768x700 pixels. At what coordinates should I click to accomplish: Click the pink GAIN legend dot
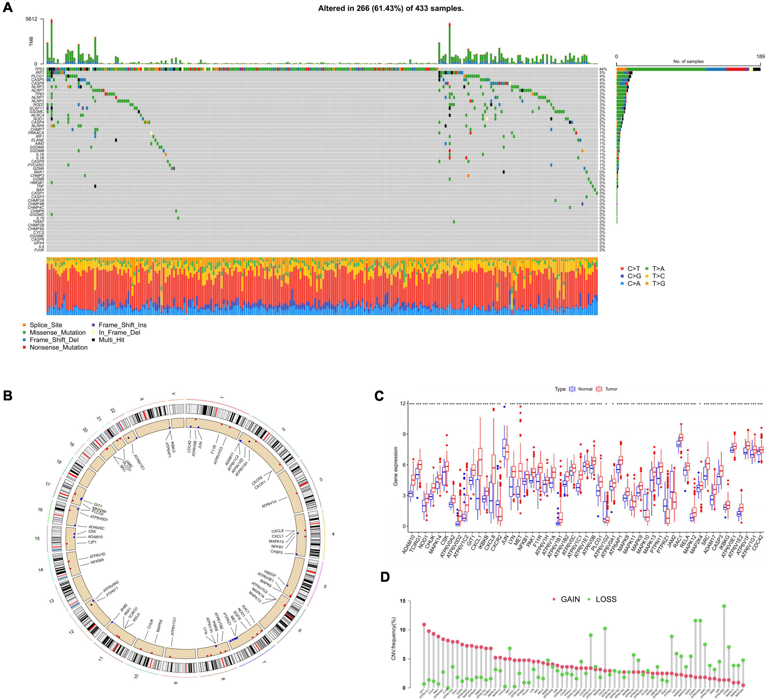point(554,600)
